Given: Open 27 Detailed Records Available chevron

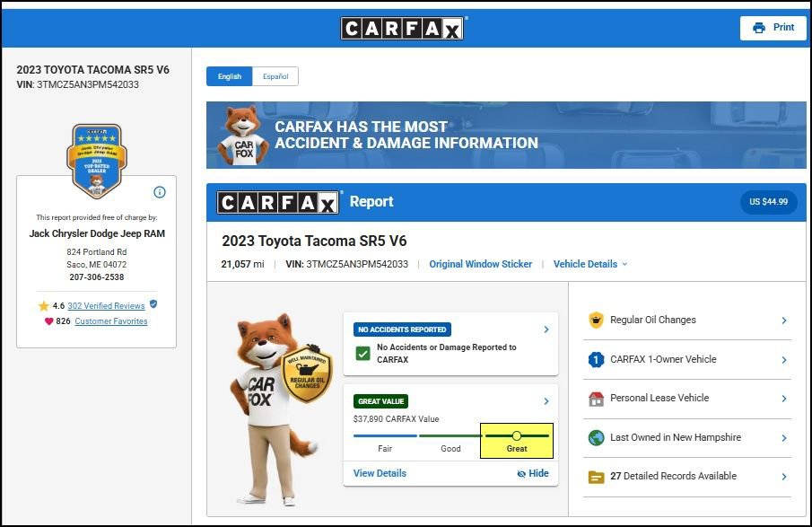Looking at the screenshot, I should (x=784, y=477).
